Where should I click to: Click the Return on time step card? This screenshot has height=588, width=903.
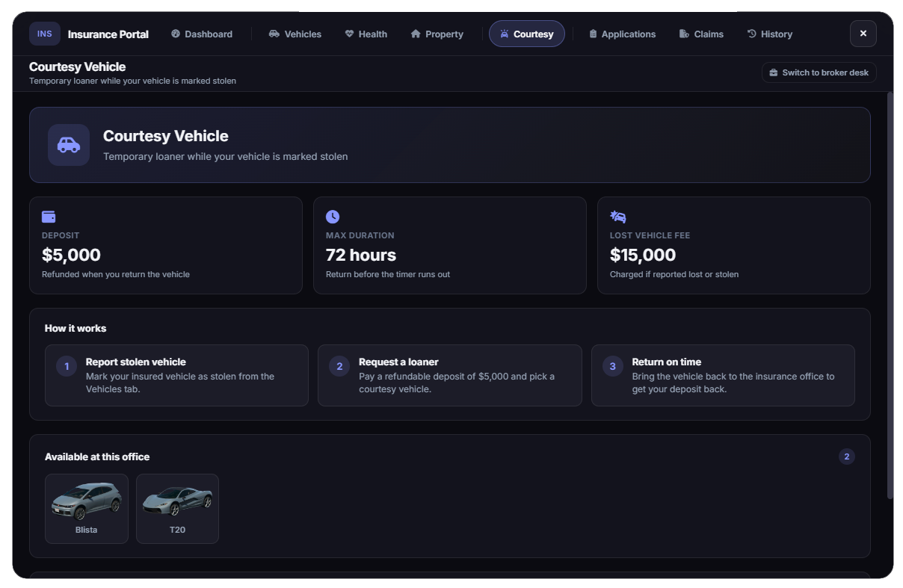point(723,375)
